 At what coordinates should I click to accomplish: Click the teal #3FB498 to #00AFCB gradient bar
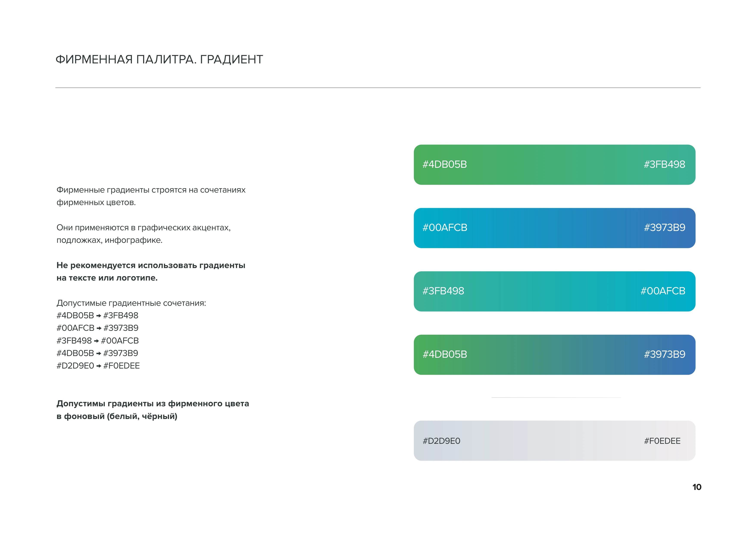555,291
